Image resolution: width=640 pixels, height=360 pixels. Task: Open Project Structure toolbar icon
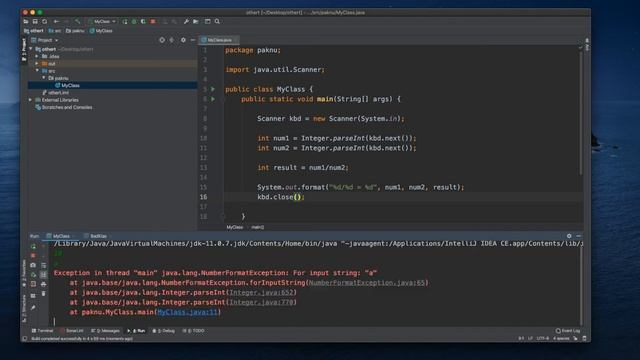click(x=196, y=22)
